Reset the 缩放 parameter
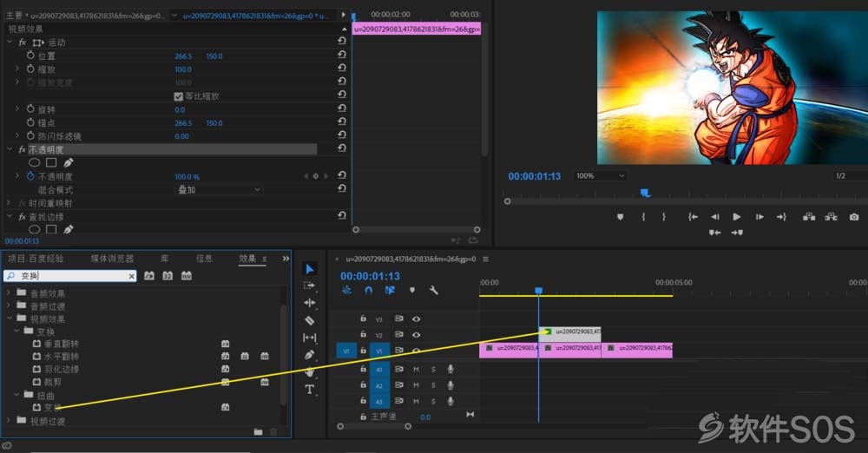This screenshot has height=453, width=868. coord(341,68)
